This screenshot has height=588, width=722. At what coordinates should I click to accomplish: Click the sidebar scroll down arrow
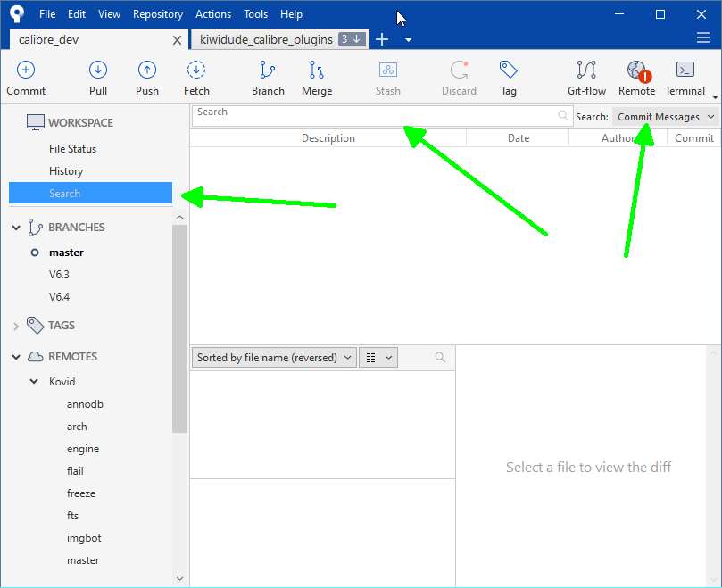180,578
